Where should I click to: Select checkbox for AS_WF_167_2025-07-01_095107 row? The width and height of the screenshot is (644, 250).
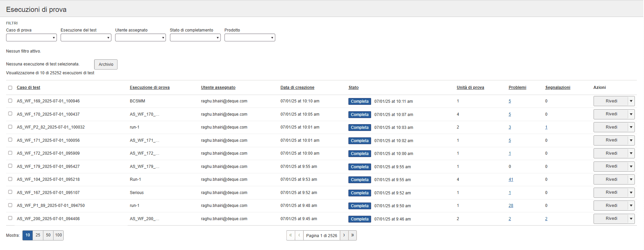point(10,192)
